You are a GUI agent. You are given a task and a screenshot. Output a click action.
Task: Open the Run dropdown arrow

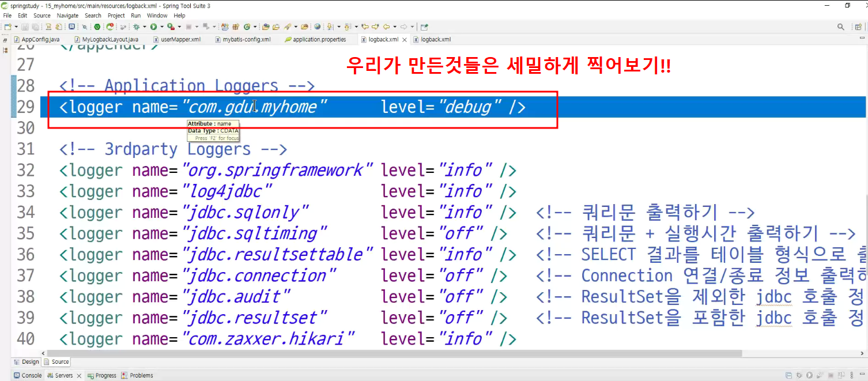tap(162, 27)
